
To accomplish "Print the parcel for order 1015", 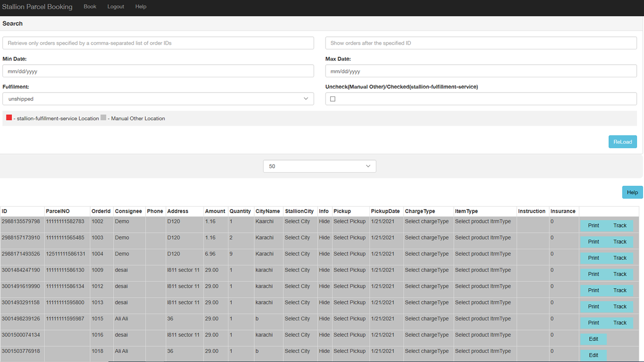I will pyautogui.click(x=593, y=323).
